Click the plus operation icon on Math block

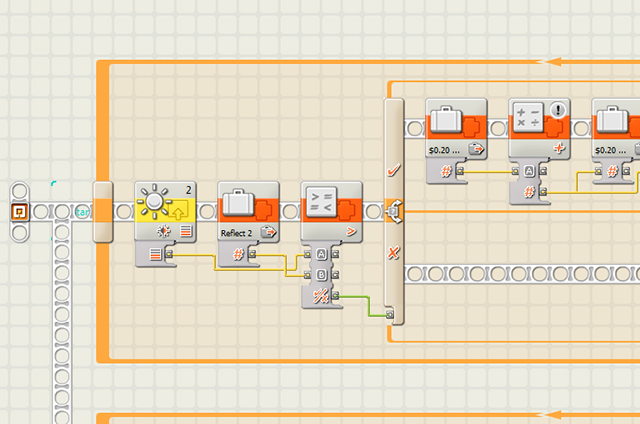pyautogui.click(x=559, y=148)
